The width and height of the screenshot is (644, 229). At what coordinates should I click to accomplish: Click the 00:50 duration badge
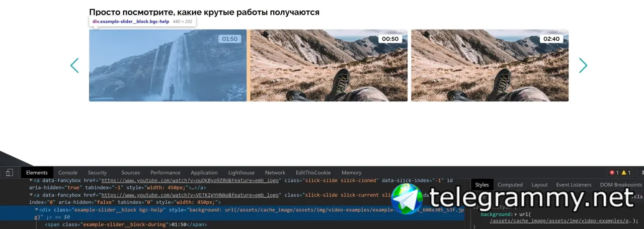(x=390, y=39)
